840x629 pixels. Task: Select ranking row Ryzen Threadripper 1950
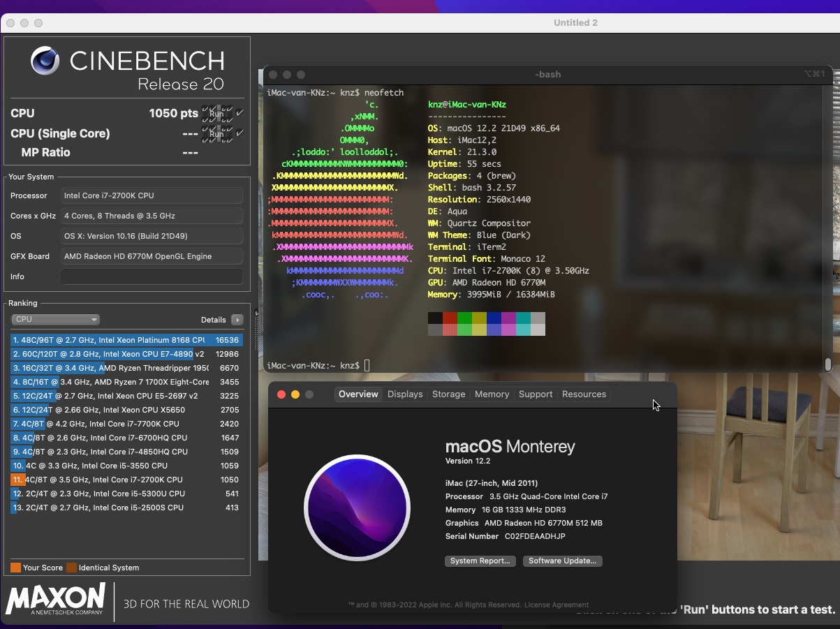(x=126, y=368)
